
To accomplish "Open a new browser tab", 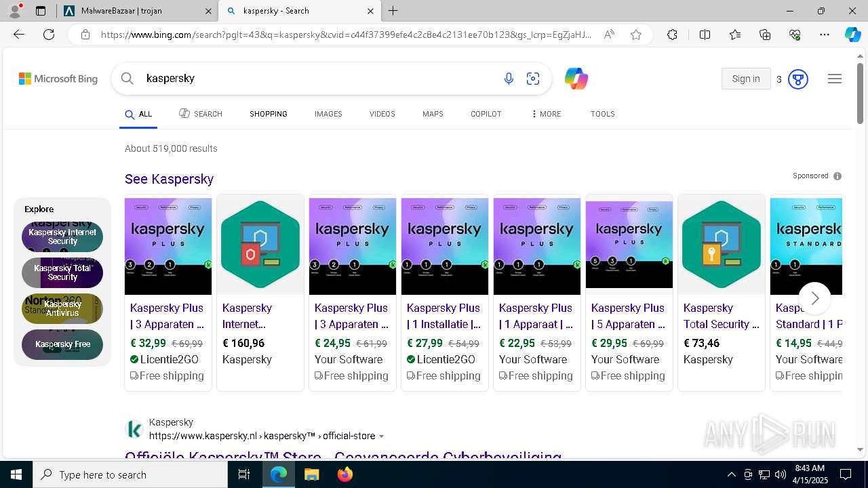I will [393, 11].
